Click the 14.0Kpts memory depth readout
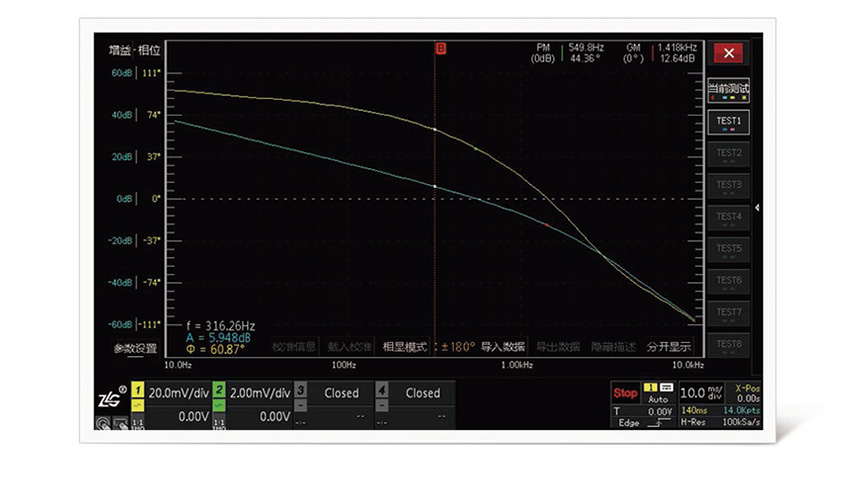The width and height of the screenshot is (850, 480). (x=742, y=411)
